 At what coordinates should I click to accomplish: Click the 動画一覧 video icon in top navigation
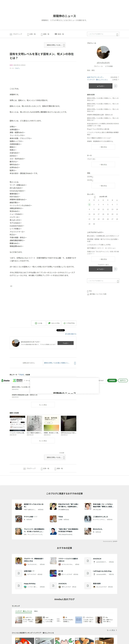(56, 34)
